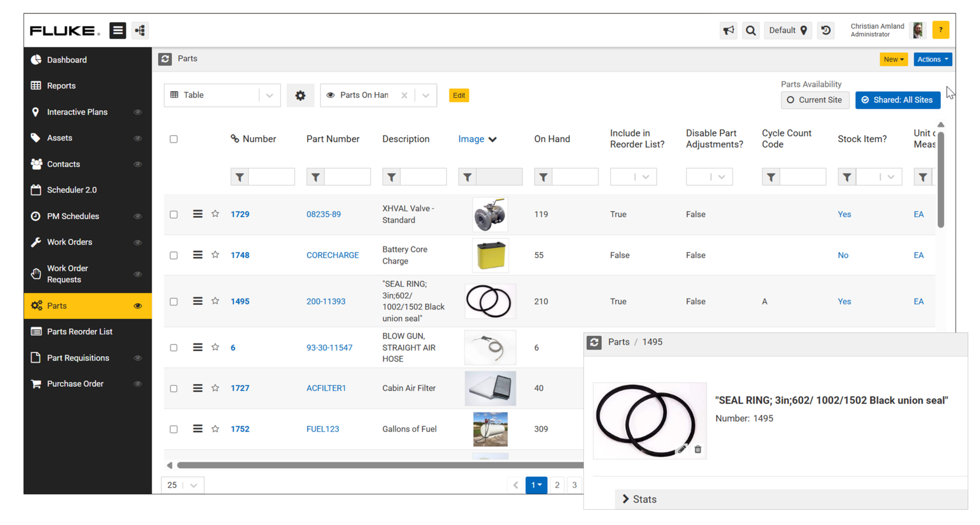Open the hamburger navigation menu icon

pyautogui.click(x=117, y=30)
